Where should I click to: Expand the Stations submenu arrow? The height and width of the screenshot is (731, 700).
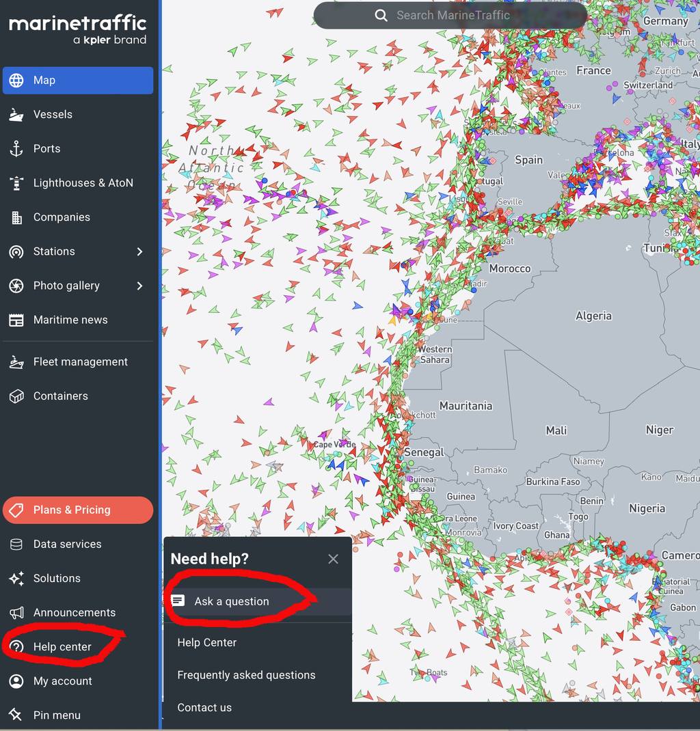point(139,251)
